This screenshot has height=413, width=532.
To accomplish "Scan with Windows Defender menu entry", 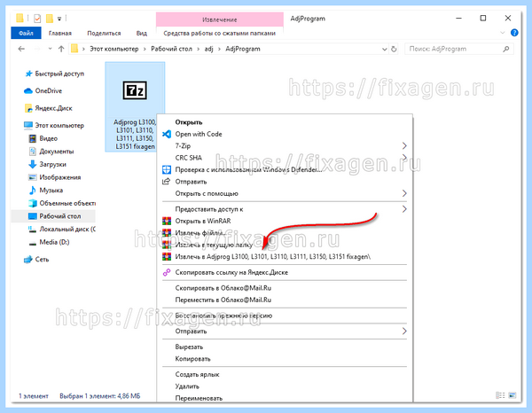I will pos(285,169).
